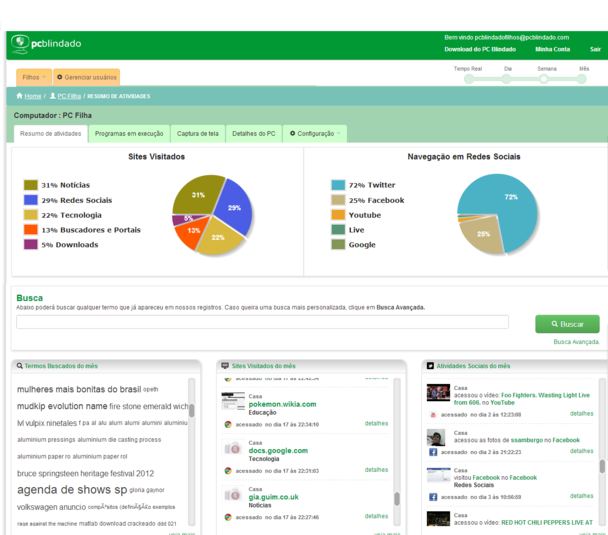Click the pcblindado logo icon
Viewport: 608px width, 535px height.
[x=20, y=44]
